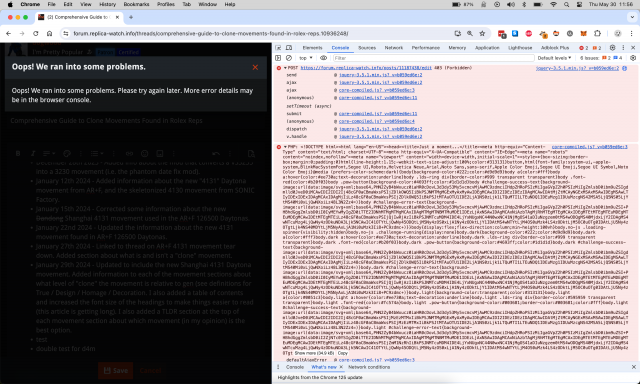The height and width of the screenshot is (384, 640).
Task: Switch to Elements panel
Action: [312, 48]
